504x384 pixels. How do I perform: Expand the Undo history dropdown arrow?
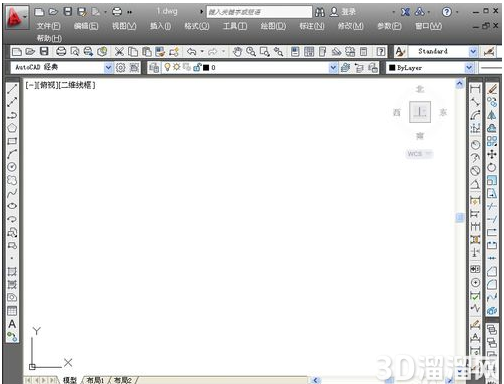(x=202, y=52)
